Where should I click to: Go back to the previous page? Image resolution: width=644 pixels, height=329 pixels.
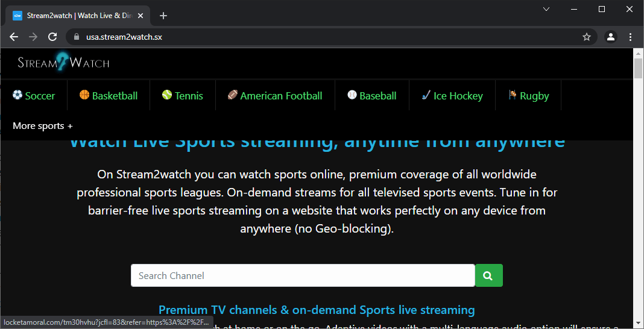click(14, 37)
